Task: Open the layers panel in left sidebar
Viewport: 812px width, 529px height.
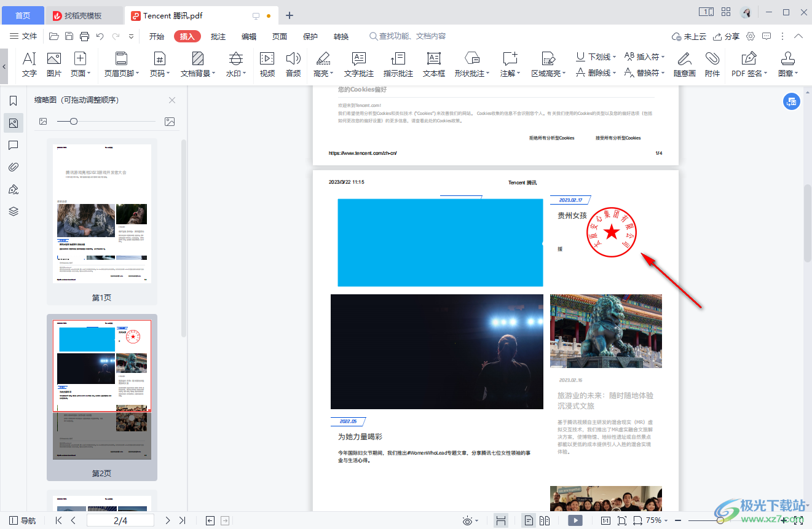Action: click(14, 211)
